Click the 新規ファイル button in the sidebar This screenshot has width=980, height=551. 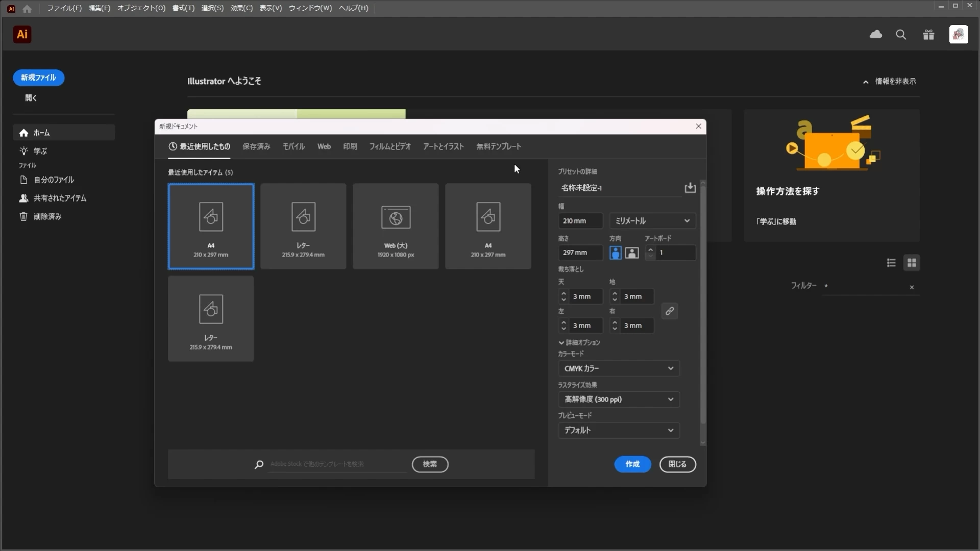tap(38, 78)
